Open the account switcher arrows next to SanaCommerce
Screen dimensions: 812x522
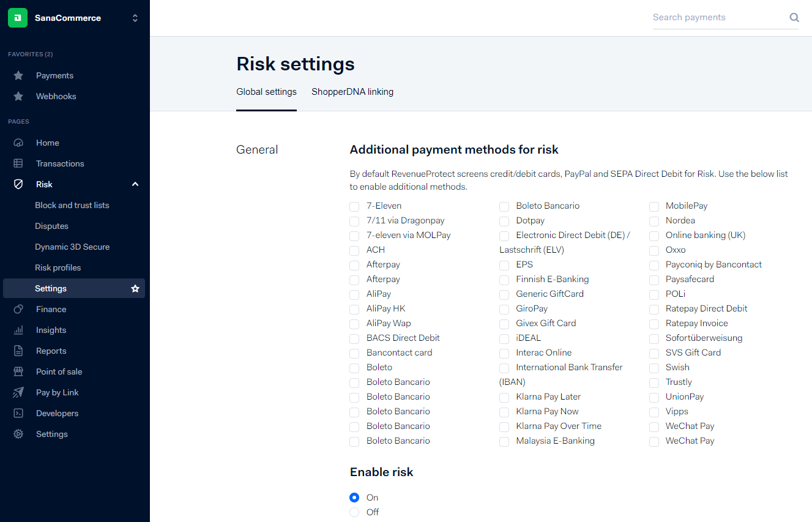click(x=135, y=18)
